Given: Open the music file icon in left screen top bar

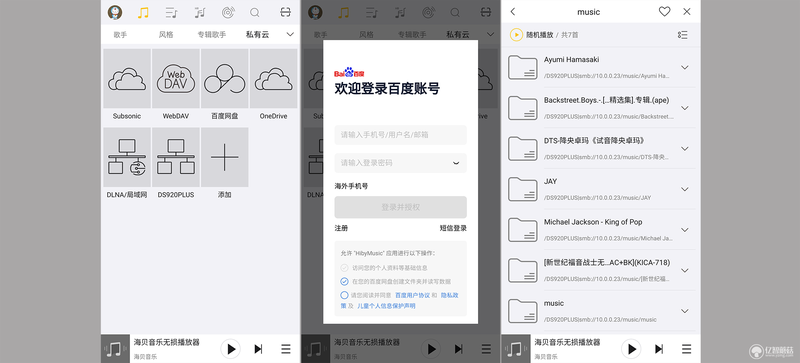Looking at the screenshot, I should (x=200, y=13).
